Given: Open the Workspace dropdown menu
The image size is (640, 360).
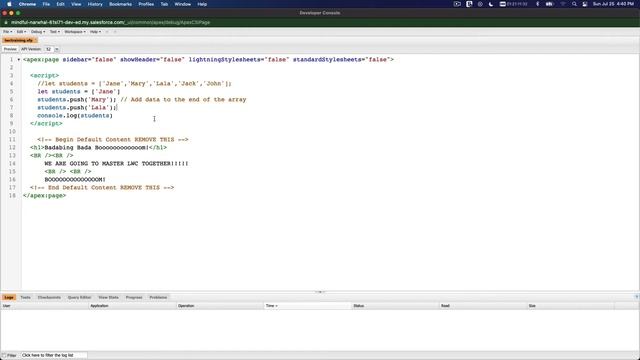Looking at the screenshot, I should 75,32.
